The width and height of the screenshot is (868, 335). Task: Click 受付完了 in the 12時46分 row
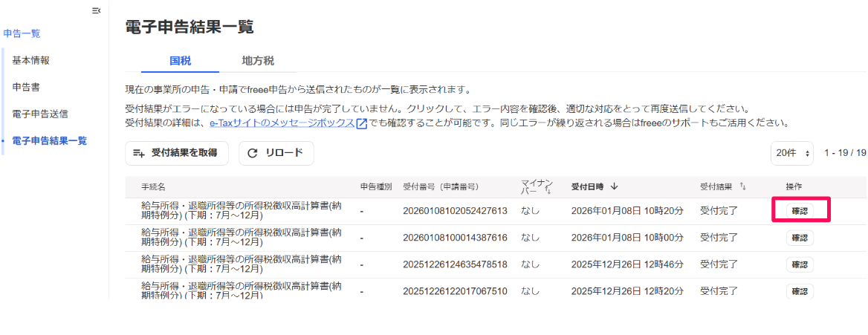(x=719, y=264)
